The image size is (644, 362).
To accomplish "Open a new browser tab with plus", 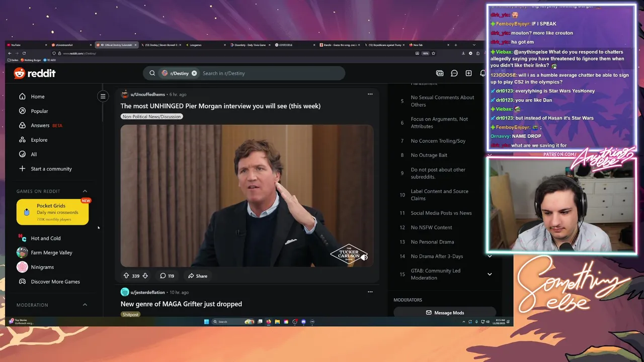I will pos(456,45).
